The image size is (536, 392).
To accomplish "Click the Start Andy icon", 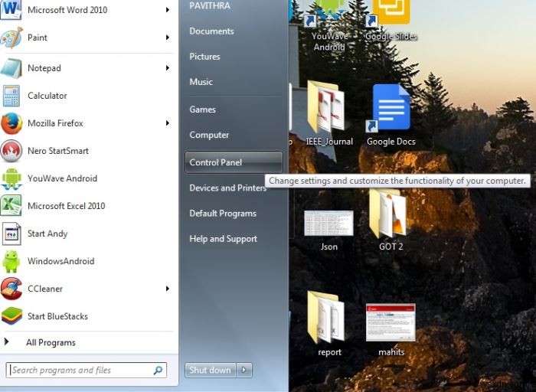I will (x=11, y=234).
